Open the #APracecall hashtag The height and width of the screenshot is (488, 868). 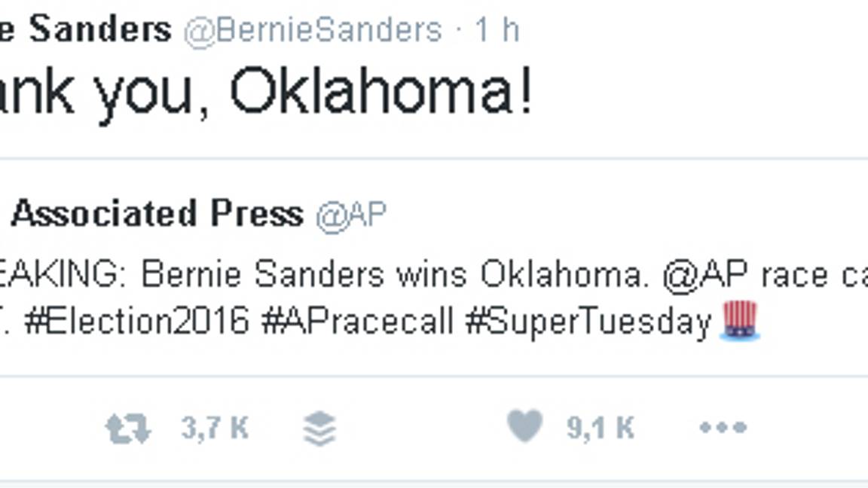click(x=357, y=322)
